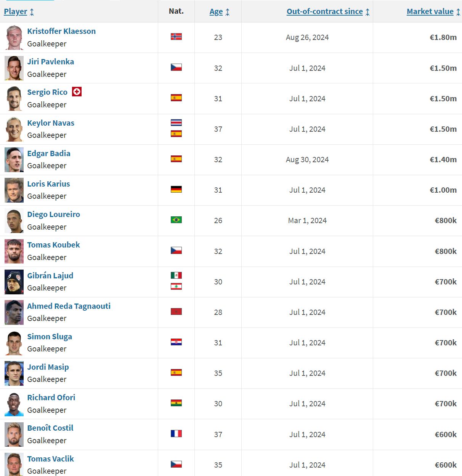Image resolution: width=462 pixels, height=476 pixels.
Task: Sort table by Market value
Action: pyautogui.click(x=430, y=11)
